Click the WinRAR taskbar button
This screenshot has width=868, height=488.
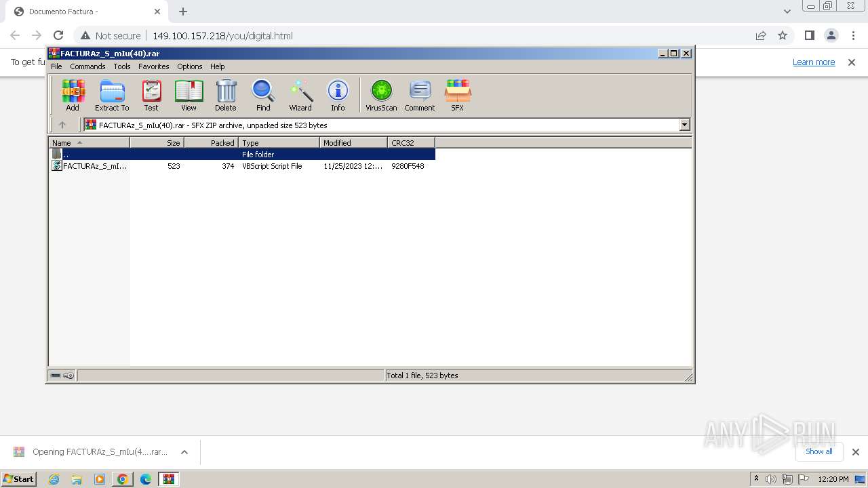click(169, 479)
